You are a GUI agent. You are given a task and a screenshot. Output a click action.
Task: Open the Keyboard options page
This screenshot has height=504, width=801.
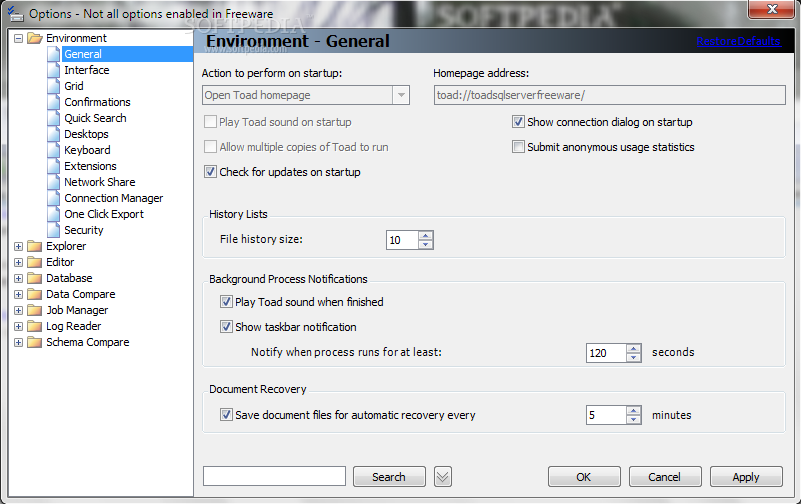coord(87,150)
